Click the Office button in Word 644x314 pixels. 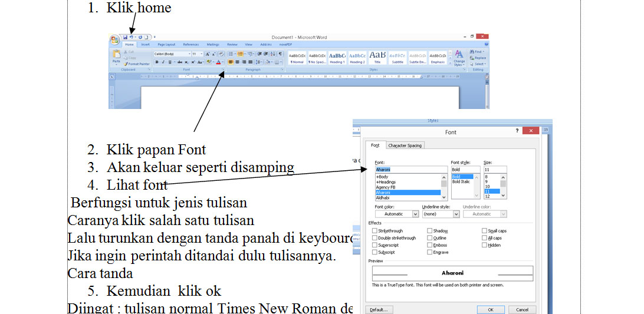(x=115, y=40)
